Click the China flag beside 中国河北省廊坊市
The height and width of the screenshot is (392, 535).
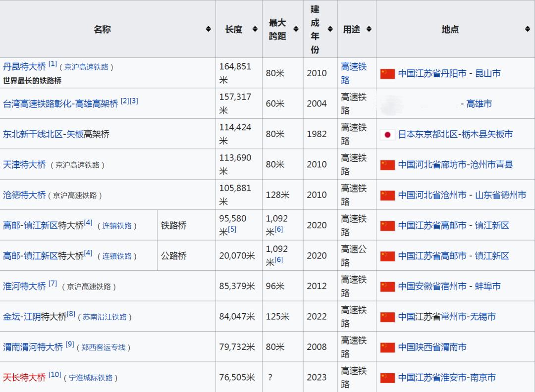pos(387,165)
